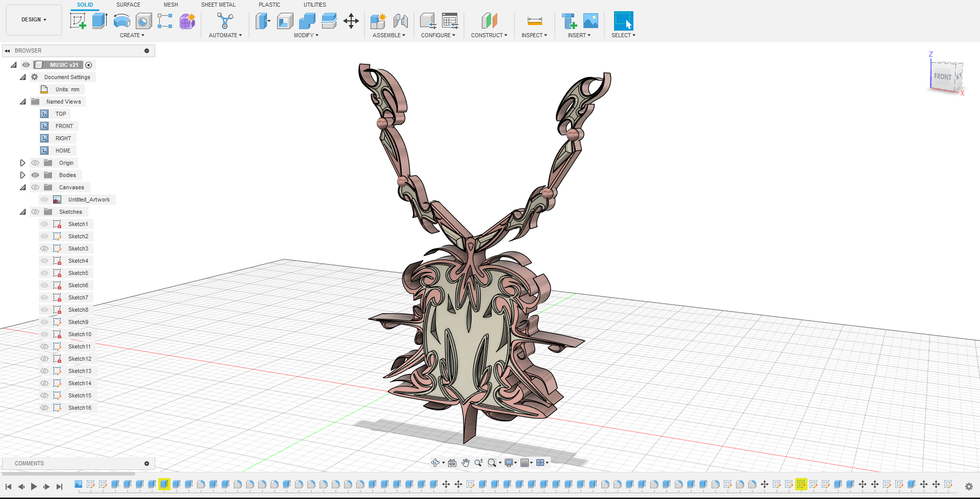Expand the Bodies folder
Image resolution: width=980 pixels, height=499 pixels.
[22, 175]
